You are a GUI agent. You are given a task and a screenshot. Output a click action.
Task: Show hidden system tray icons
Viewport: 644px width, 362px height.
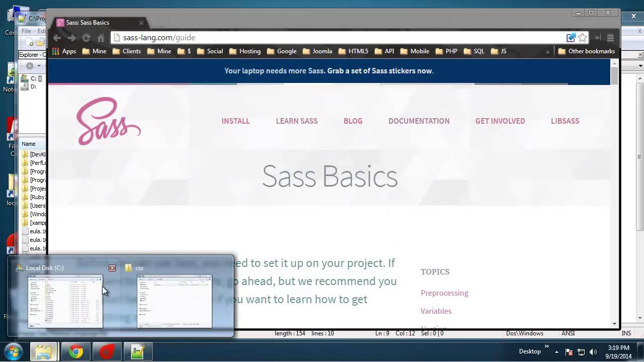[x=556, y=352]
